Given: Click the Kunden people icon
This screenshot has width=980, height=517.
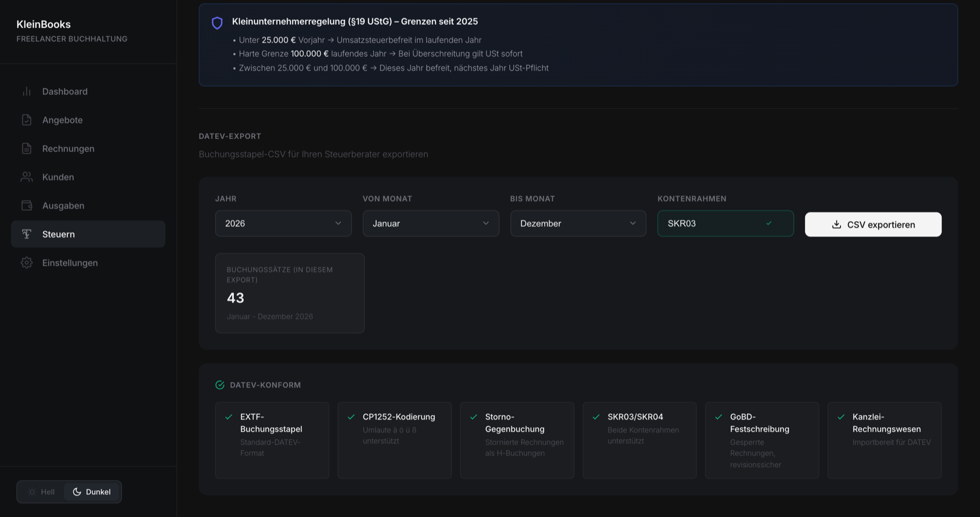Looking at the screenshot, I should (26, 177).
